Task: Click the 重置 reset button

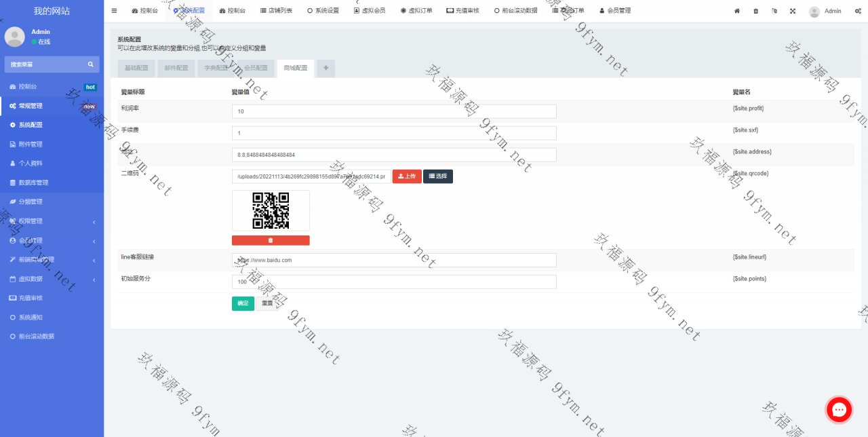Action: (268, 303)
